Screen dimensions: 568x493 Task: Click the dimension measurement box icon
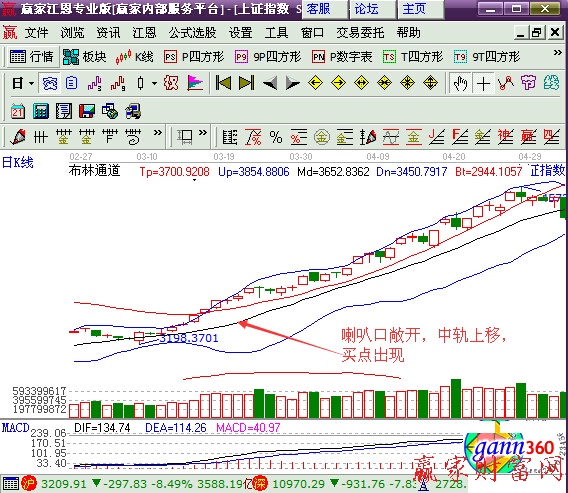pyautogui.click(x=185, y=137)
